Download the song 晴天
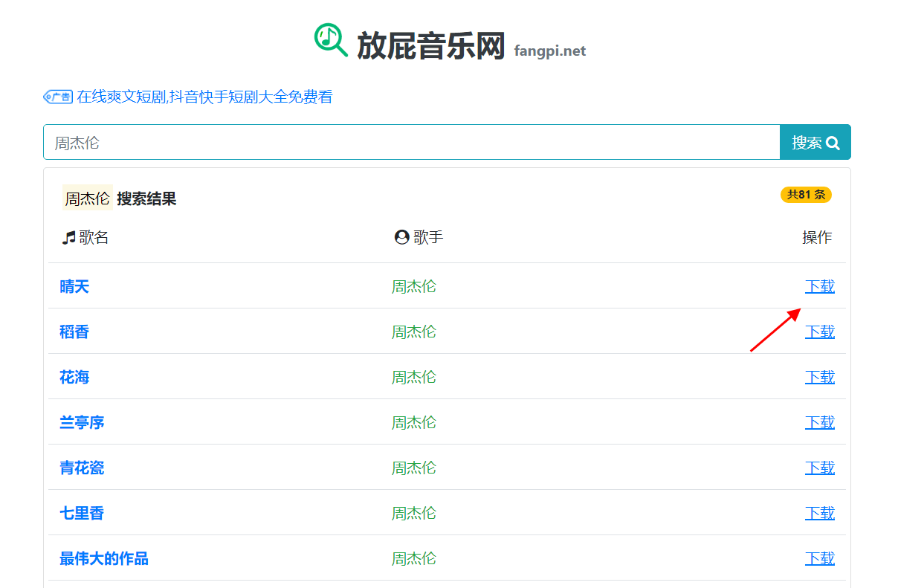Image resolution: width=898 pixels, height=588 pixels. click(x=820, y=285)
